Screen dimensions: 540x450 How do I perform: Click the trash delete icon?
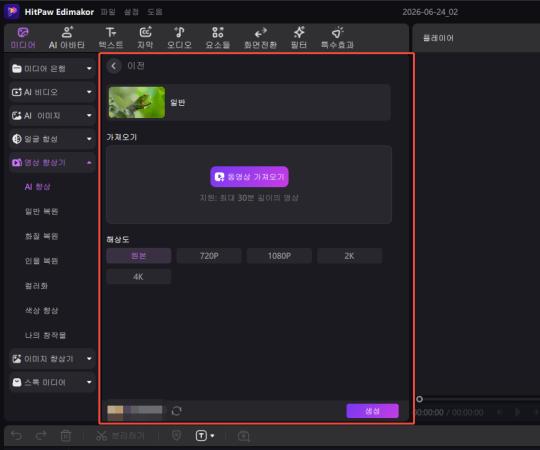point(66,436)
